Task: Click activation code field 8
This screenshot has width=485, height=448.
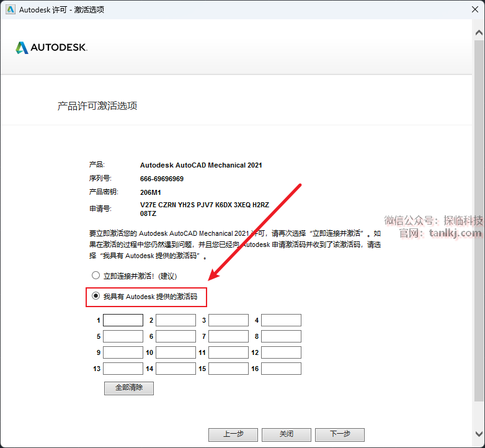Action: click(x=281, y=336)
